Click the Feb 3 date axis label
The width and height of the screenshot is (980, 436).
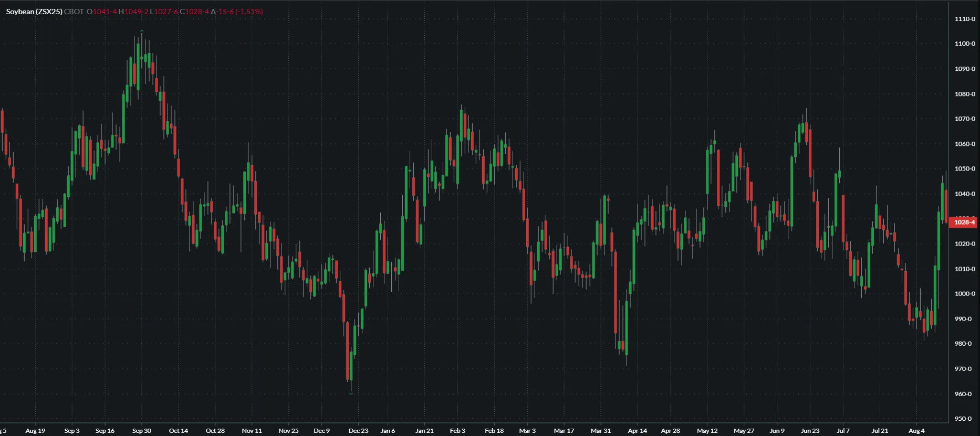pyautogui.click(x=457, y=431)
